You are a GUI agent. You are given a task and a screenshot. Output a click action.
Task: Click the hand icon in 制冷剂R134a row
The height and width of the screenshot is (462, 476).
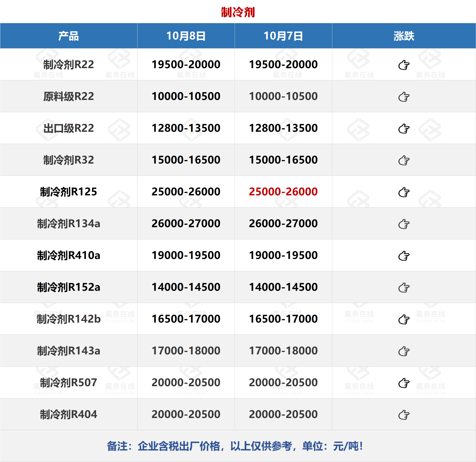pos(404,224)
